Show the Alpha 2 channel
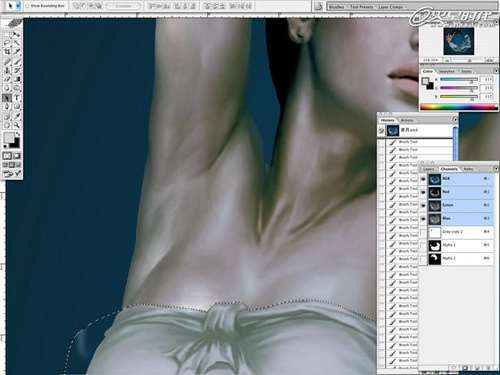Viewport: 500px width, 375px height. pyautogui.click(x=423, y=259)
